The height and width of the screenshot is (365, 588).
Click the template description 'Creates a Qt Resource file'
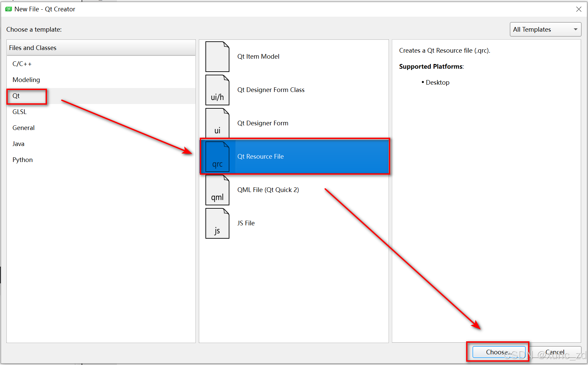point(444,50)
